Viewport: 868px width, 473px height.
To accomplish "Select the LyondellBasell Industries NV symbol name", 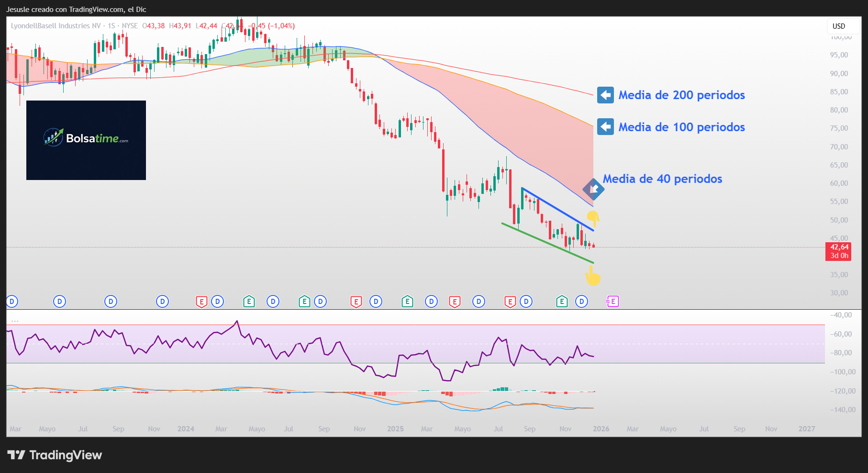I will point(55,26).
